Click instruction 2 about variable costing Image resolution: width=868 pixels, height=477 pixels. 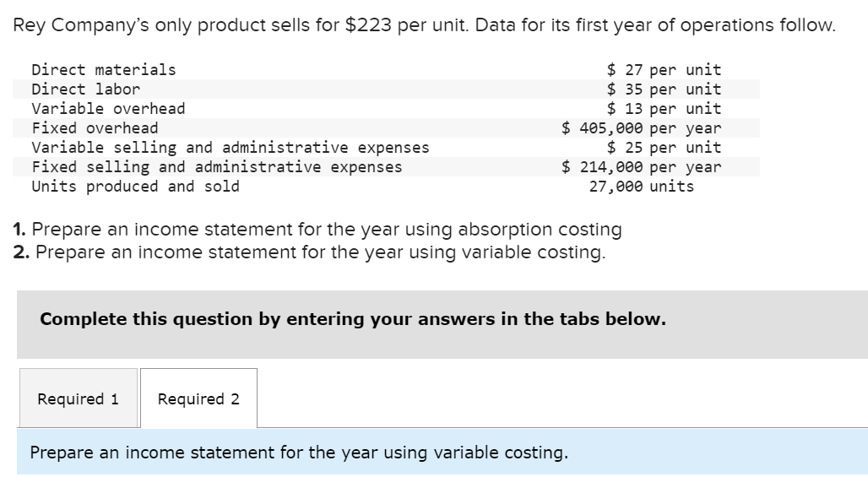pos(309,252)
